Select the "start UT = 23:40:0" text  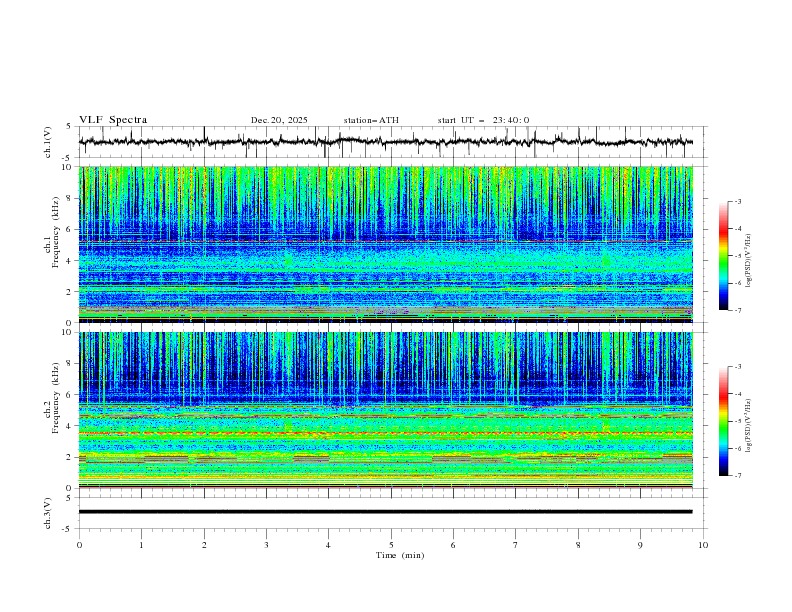click(483, 120)
